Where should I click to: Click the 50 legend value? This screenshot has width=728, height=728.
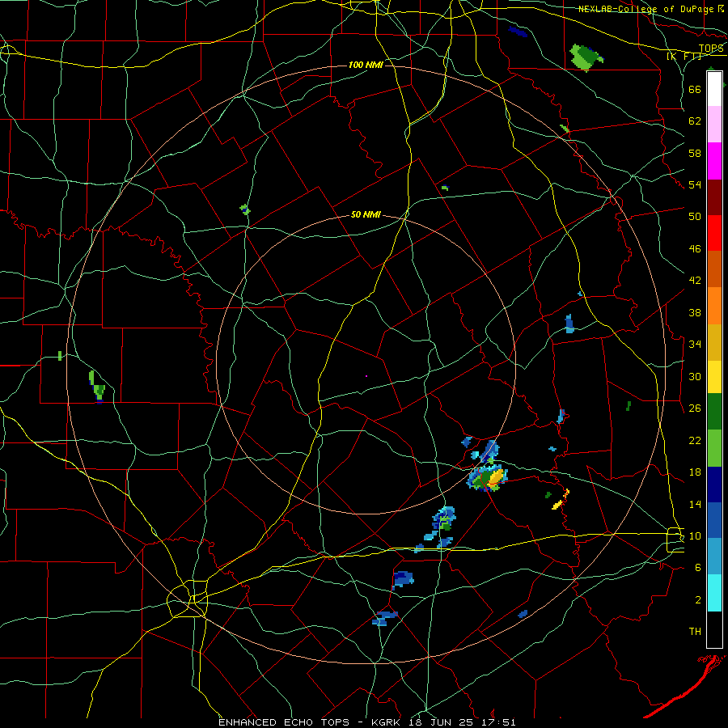point(695,217)
